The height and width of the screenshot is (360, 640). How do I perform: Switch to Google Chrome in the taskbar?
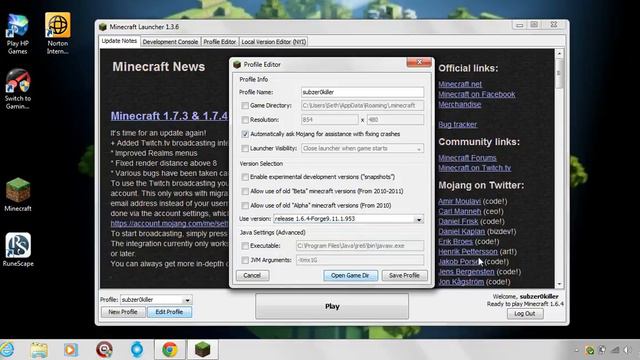click(170, 350)
